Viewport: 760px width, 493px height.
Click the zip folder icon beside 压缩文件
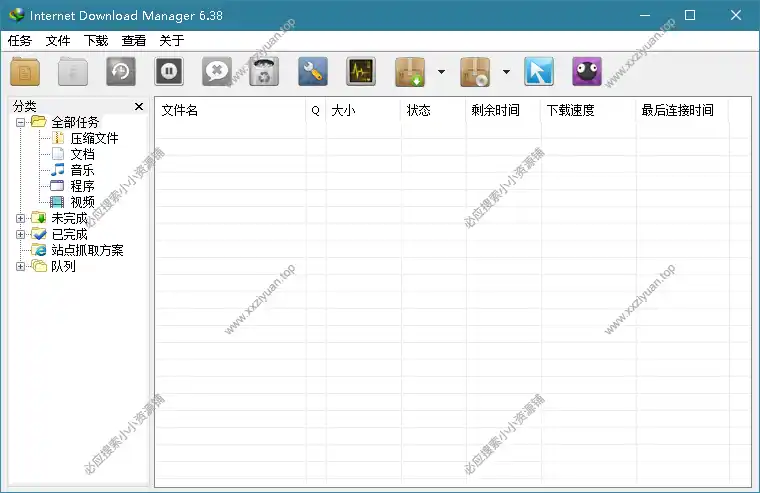pyautogui.click(x=58, y=138)
